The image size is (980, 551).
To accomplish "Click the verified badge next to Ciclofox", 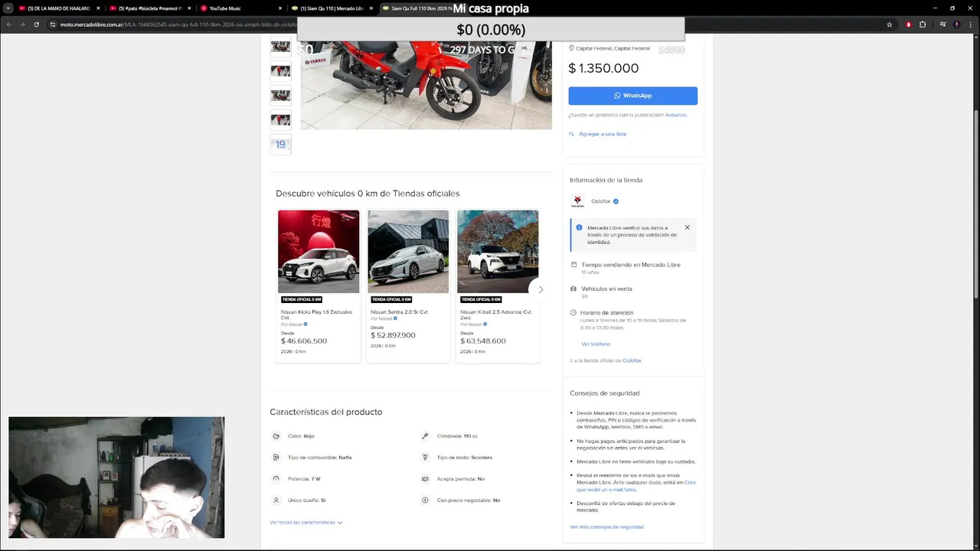I will click(616, 201).
